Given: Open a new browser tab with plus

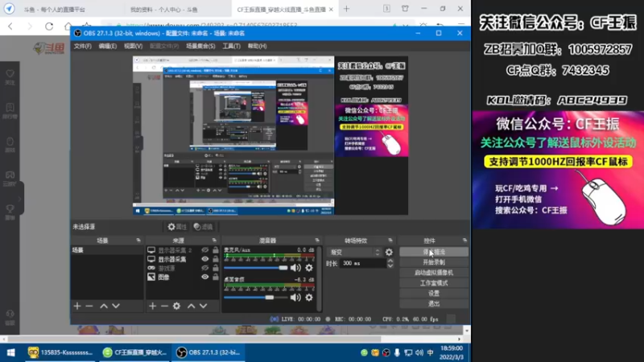Looking at the screenshot, I should pos(347,9).
